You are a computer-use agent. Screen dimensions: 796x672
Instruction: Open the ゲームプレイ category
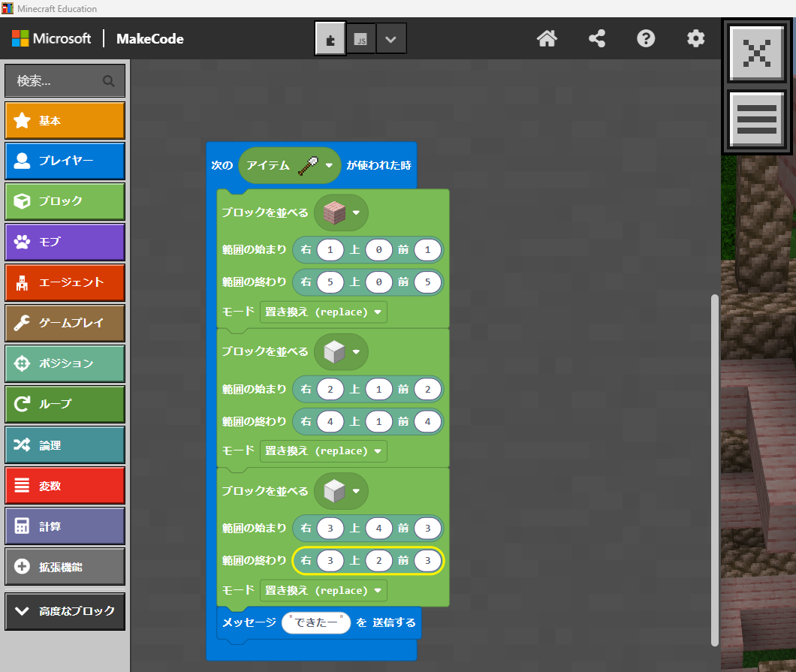pyautogui.click(x=65, y=324)
